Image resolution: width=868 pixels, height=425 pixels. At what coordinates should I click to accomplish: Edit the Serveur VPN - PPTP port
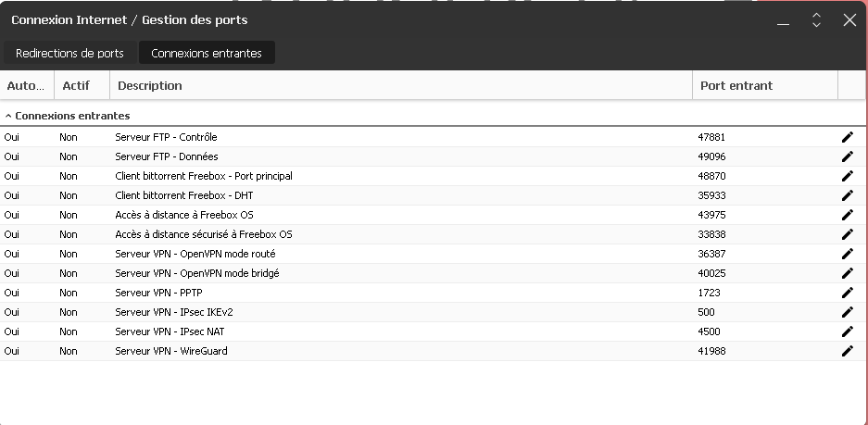click(847, 293)
